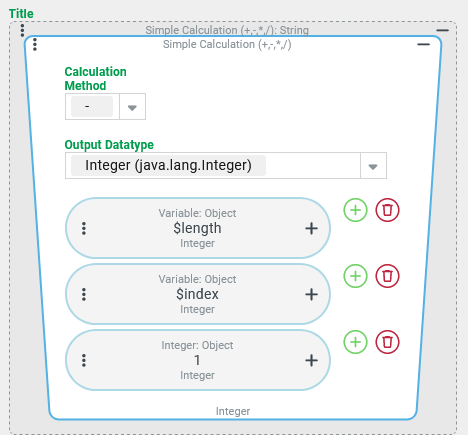Image resolution: width=468 pixels, height=435 pixels.
Task: Click plus sign inside $index block
Action: tap(311, 294)
